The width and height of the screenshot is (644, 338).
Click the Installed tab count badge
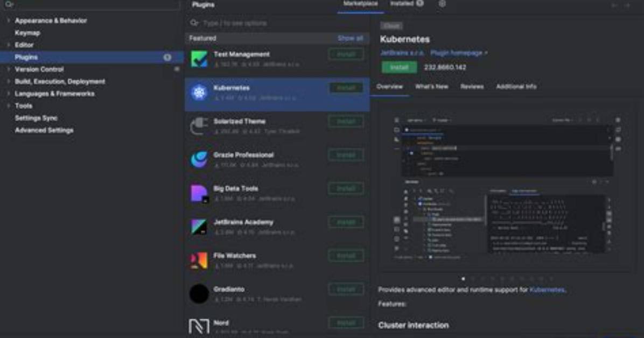tap(420, 3)
